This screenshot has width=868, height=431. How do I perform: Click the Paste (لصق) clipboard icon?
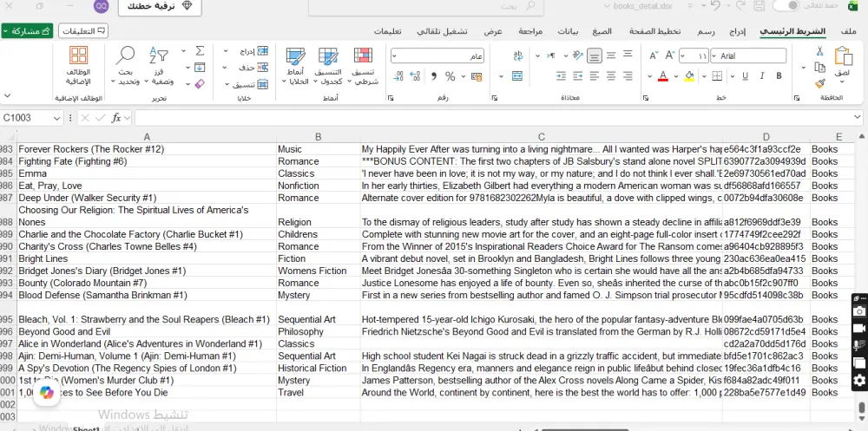tap(843, 57)
